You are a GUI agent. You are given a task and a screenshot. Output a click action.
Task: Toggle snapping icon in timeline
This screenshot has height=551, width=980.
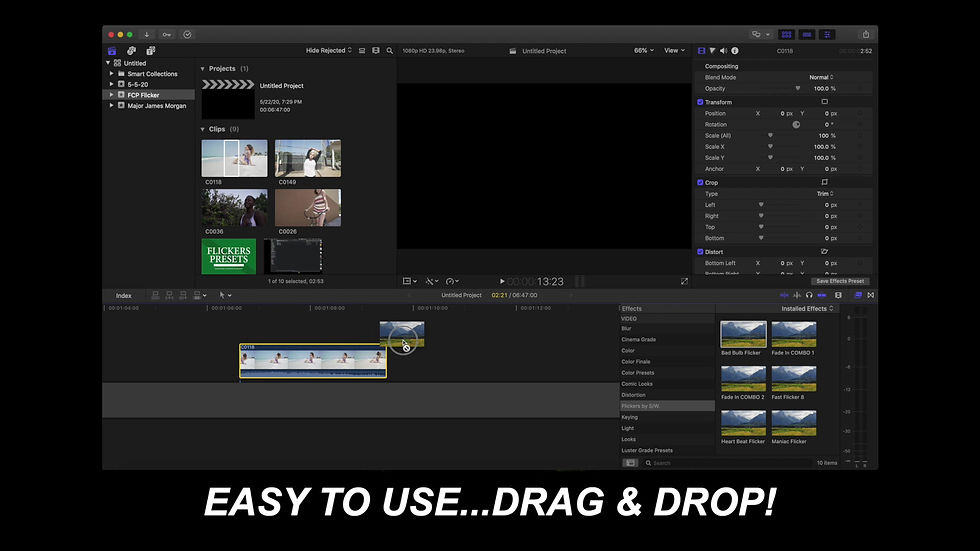(822, 295)
